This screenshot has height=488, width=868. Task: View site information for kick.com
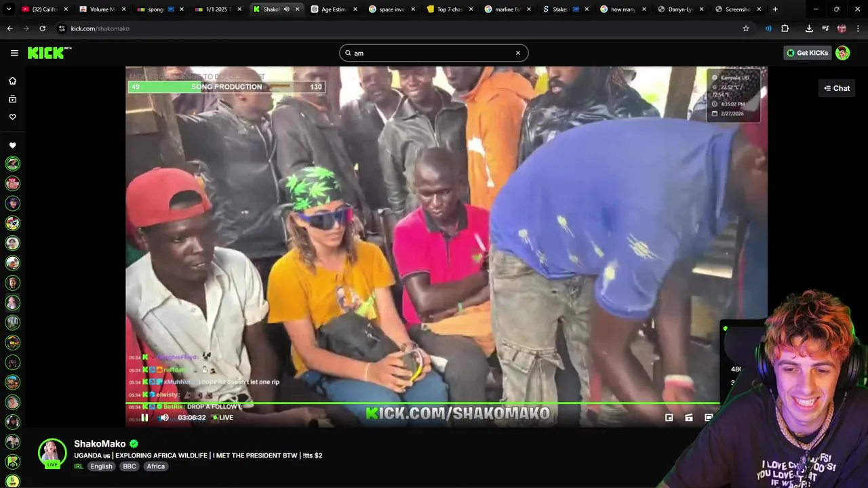point(62,28)
